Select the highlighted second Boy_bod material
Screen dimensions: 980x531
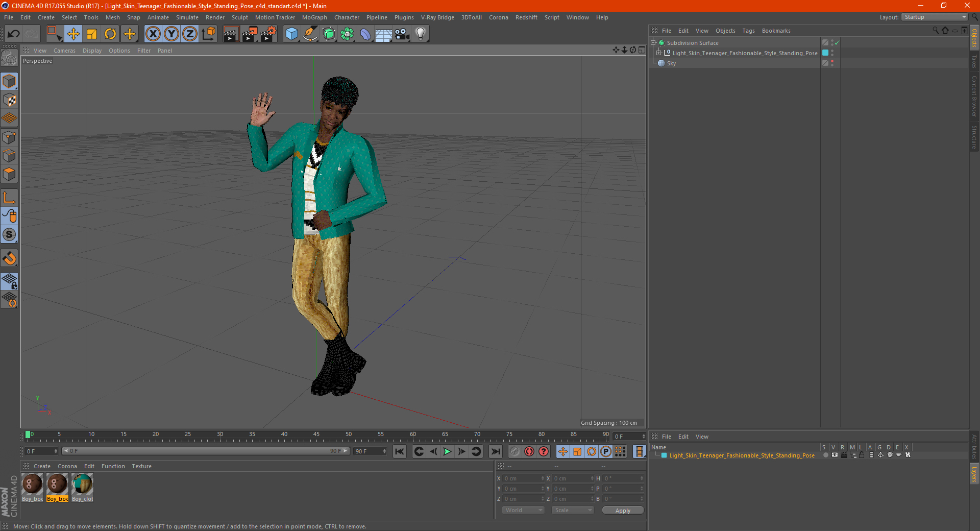57,488
